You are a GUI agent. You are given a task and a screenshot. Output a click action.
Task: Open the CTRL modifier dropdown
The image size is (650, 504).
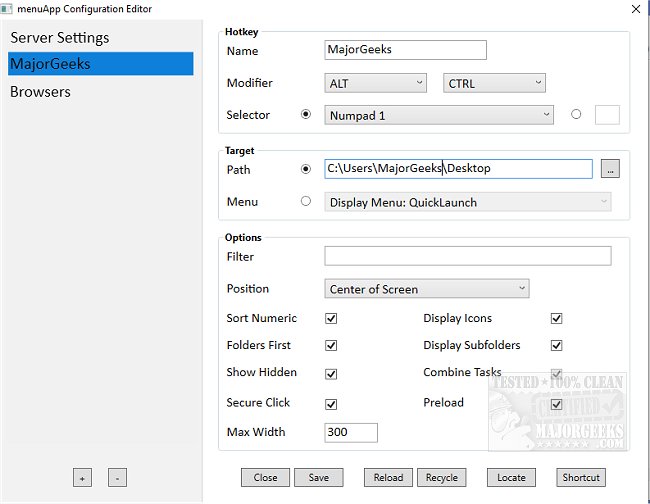494,84
